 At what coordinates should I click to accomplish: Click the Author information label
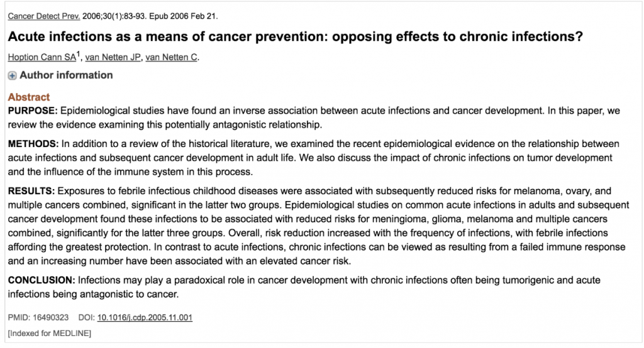click(x=66, y=75)
